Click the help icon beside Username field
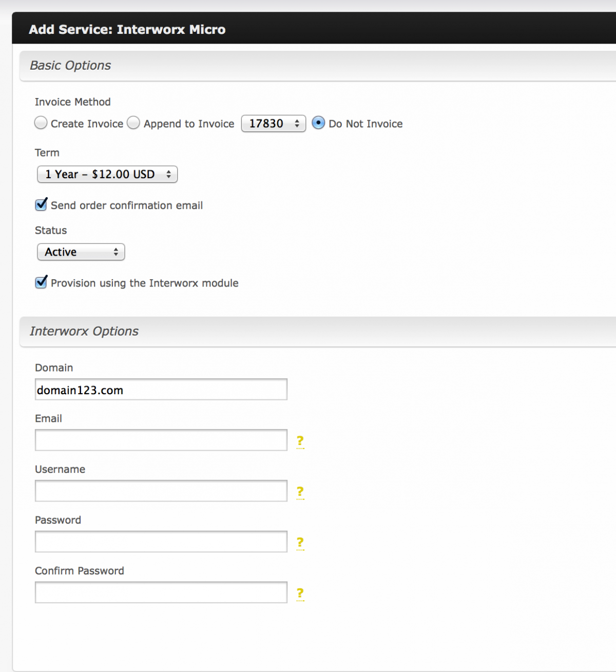Viewport: 616px width, 672px height. click(300, 492)
